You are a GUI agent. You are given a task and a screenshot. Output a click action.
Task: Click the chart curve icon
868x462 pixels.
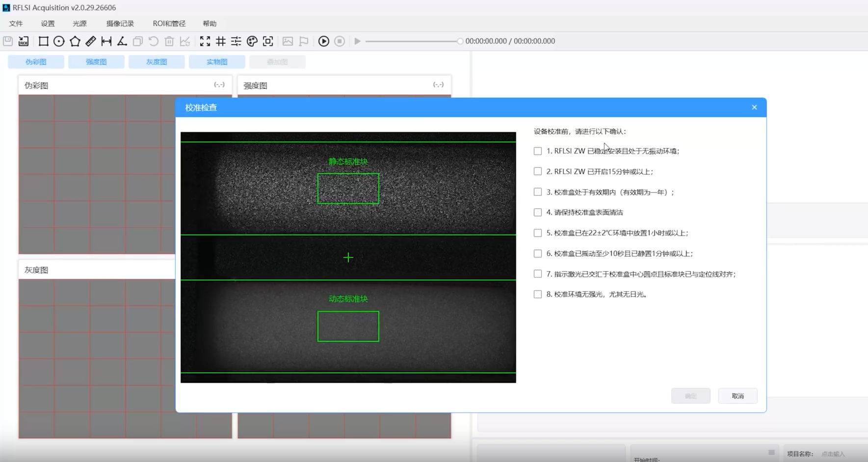tap(185, 41)
